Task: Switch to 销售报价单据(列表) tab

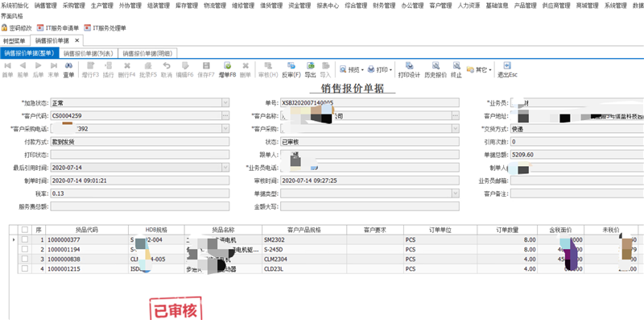Action: tap(89, 53)
